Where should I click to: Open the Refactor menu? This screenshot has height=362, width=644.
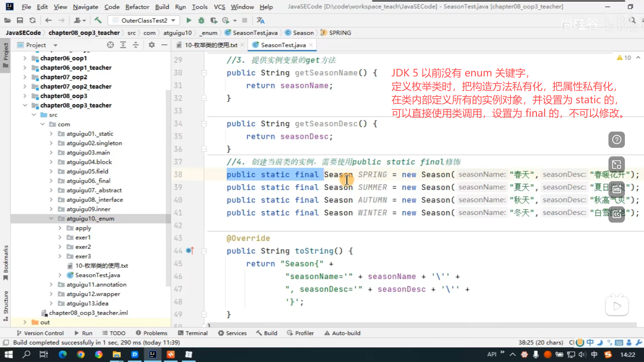click(137, 7)
